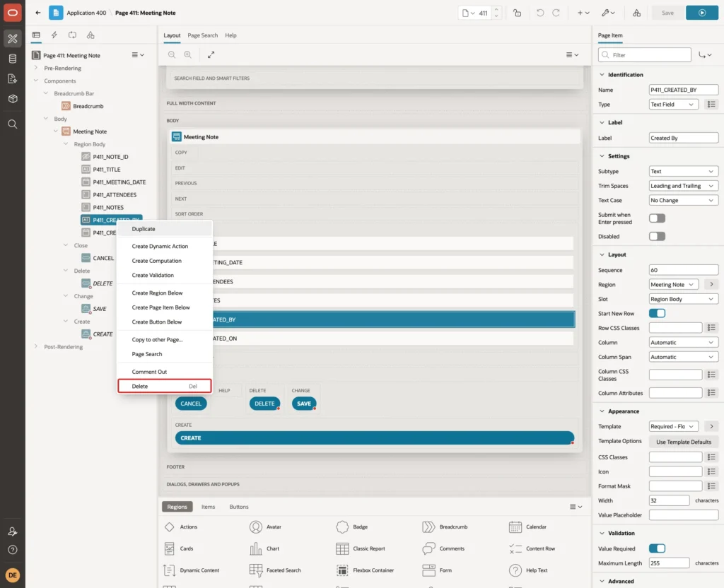Switch to the Help tab
Image resolution: width=724 pixels, height=588 pixels.
pos(231,35)
